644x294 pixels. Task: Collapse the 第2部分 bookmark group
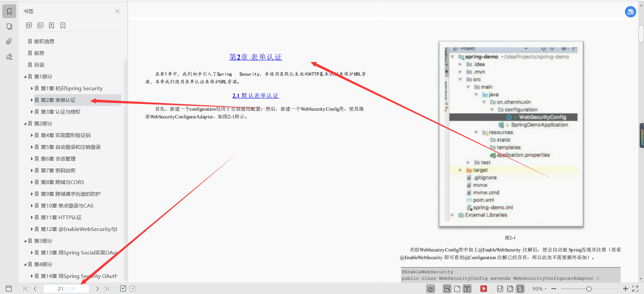tap(25, 124)
